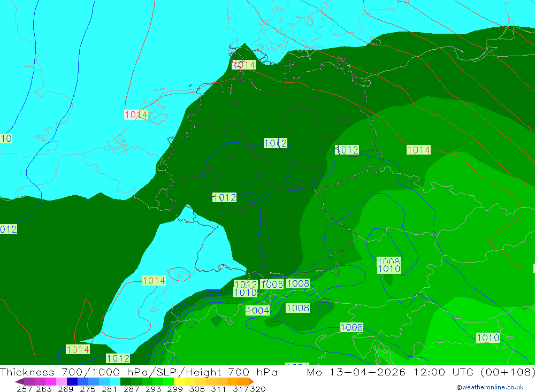Click the legend value 320
This screenshot has height=392, width=535.
258,389
